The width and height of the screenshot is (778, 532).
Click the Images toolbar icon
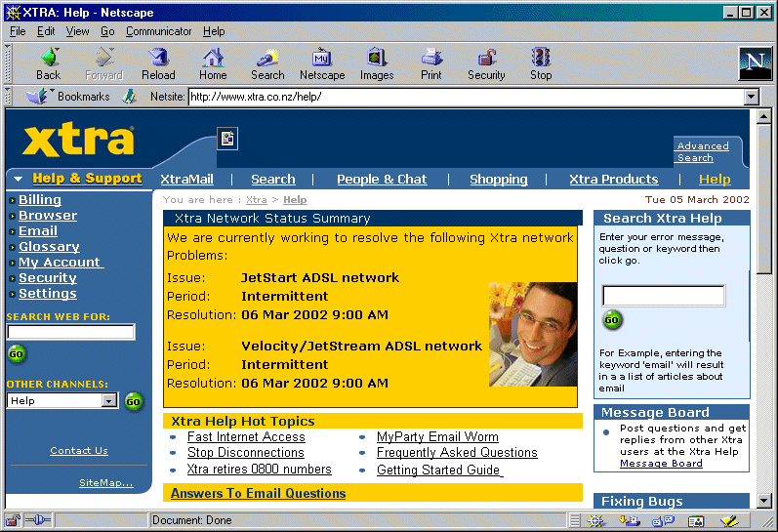click(377, 62)
